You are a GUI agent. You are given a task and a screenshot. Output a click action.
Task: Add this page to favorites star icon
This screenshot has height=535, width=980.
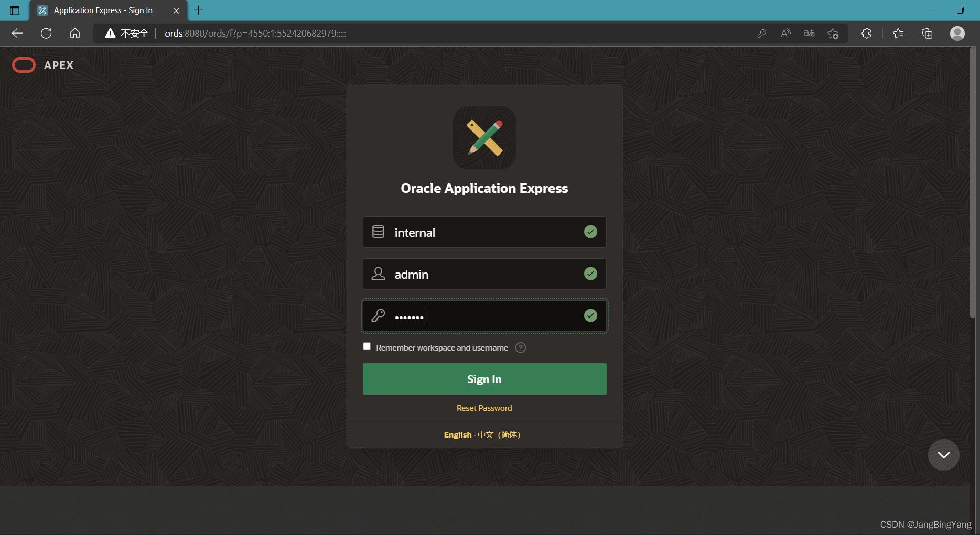tap(833, 34)
